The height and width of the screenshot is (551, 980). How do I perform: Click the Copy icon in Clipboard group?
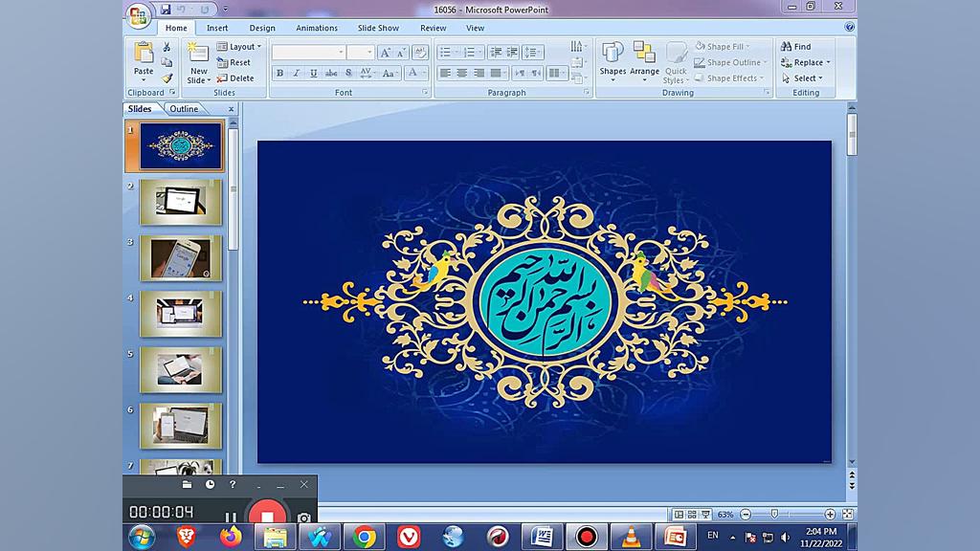[167, 62]
